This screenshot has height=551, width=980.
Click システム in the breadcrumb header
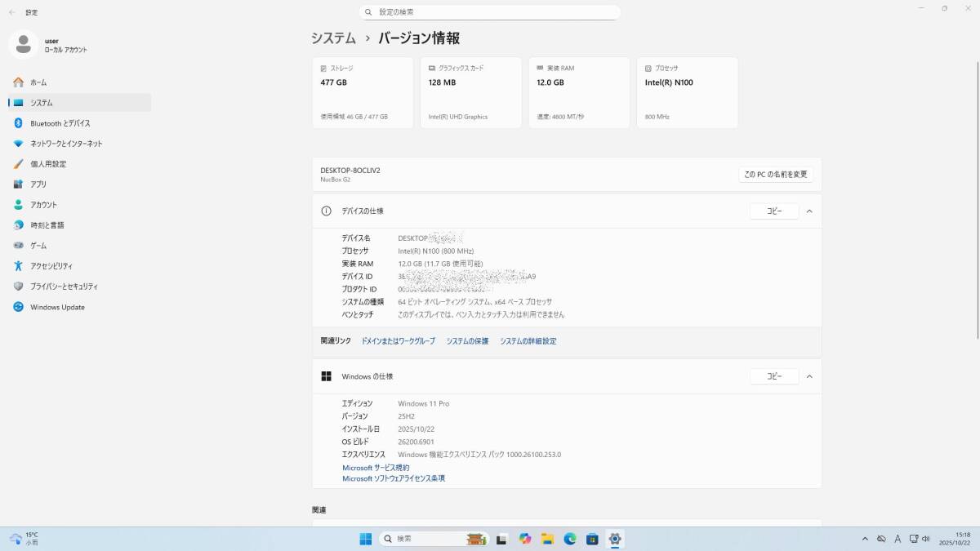tap(333, 38)
